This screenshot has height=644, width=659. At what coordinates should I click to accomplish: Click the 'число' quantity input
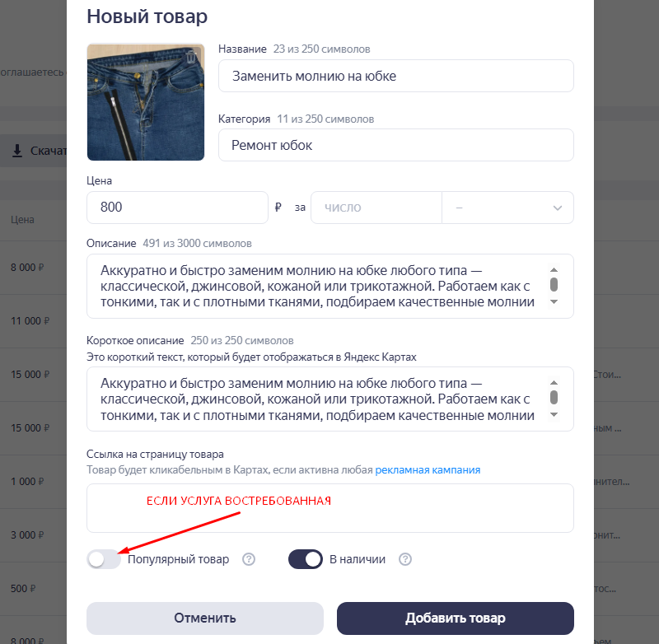pos(376,208)
